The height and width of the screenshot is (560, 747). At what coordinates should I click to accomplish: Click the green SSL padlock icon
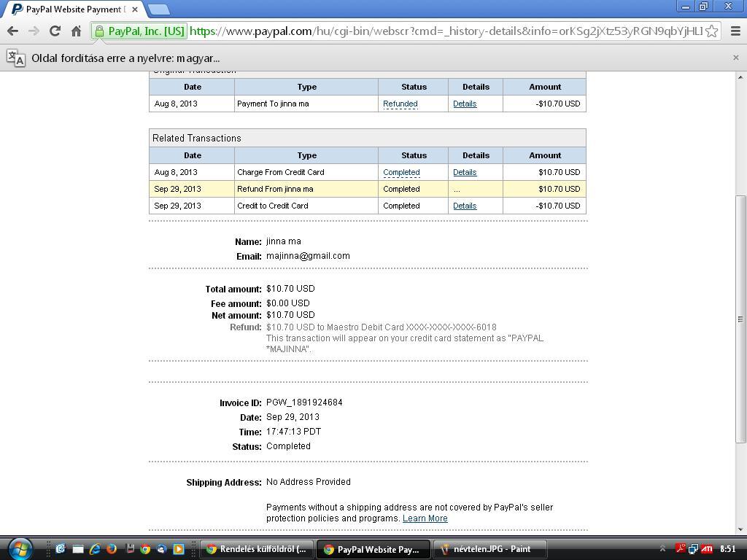(99, 31)
